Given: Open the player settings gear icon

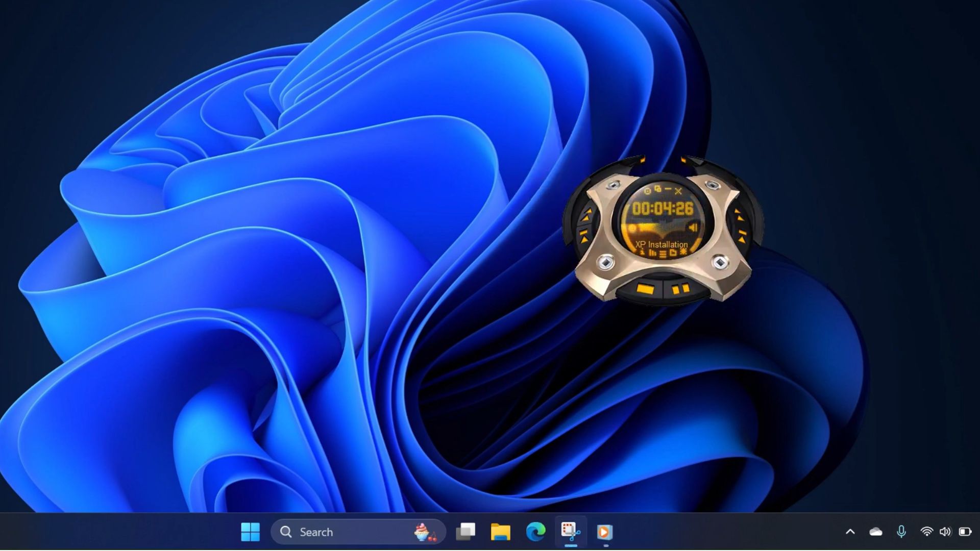Looking at the screenshot, I should 647,191.
